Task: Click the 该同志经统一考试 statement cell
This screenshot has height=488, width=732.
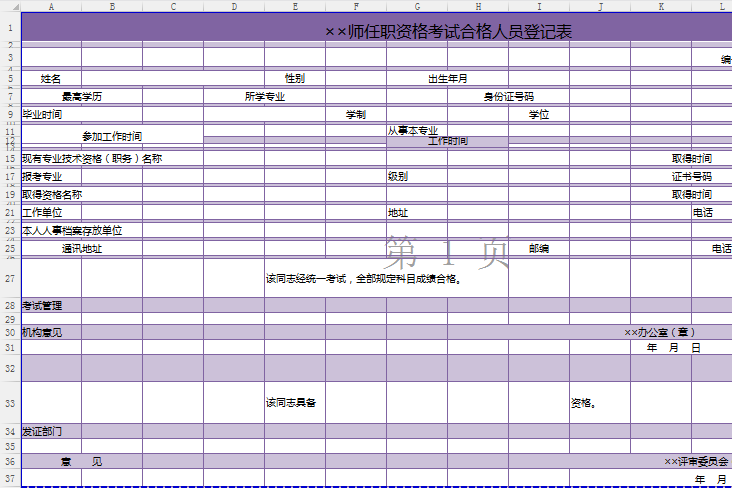Action: pyautogui.click(x=363, y=279)
